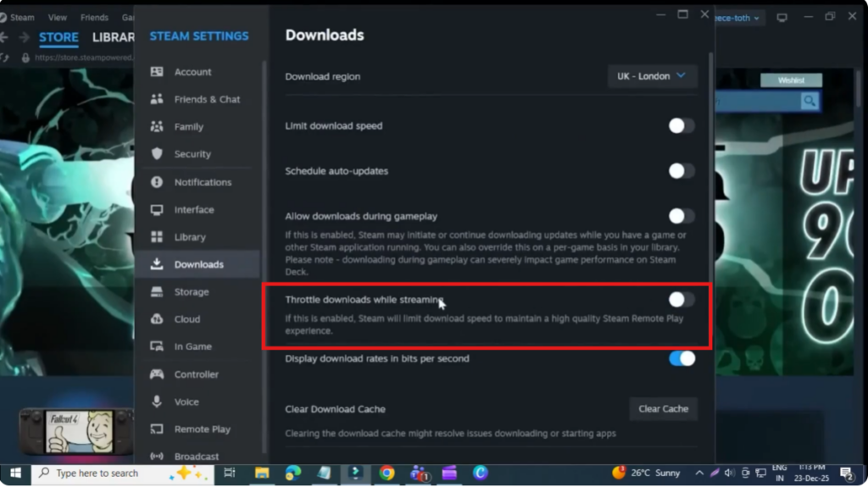Click the taskbar clock and date

coord(811,473)
